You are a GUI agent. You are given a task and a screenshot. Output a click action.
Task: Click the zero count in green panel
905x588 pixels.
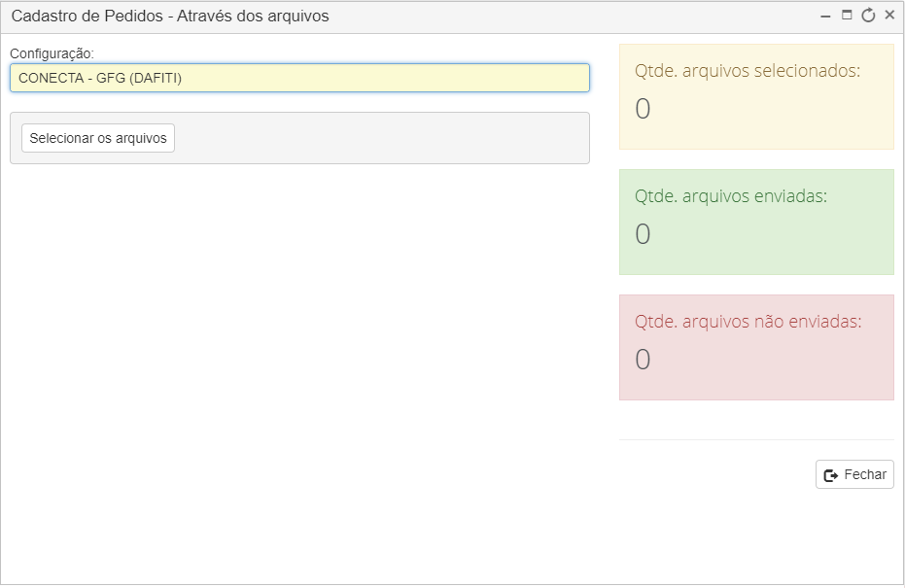(x=643, y=233)
